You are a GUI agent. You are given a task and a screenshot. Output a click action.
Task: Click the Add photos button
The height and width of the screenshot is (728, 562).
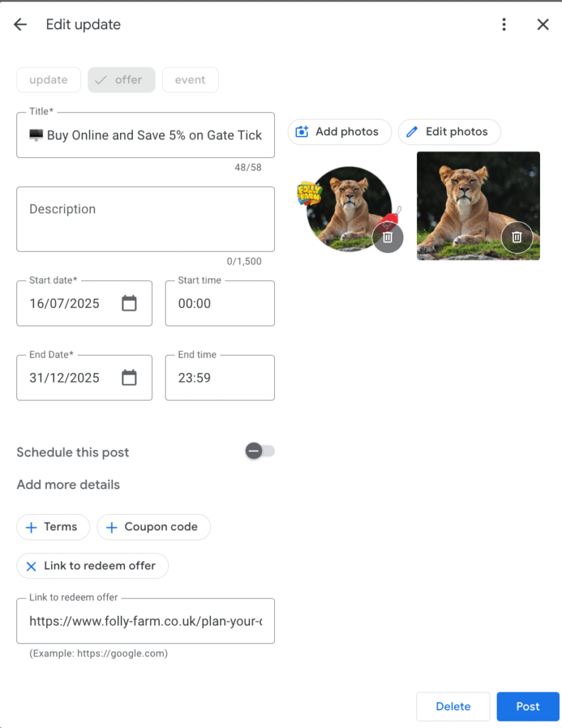point(340,132)
